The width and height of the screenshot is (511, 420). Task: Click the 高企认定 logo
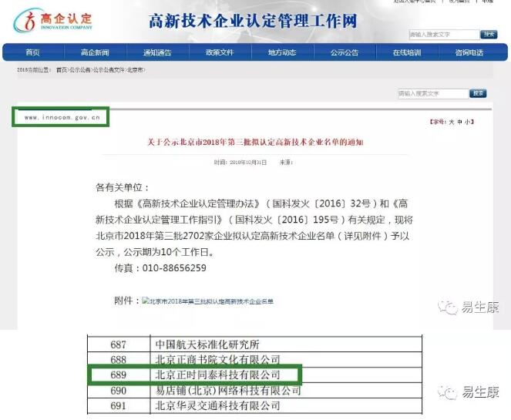coord(53,20)
